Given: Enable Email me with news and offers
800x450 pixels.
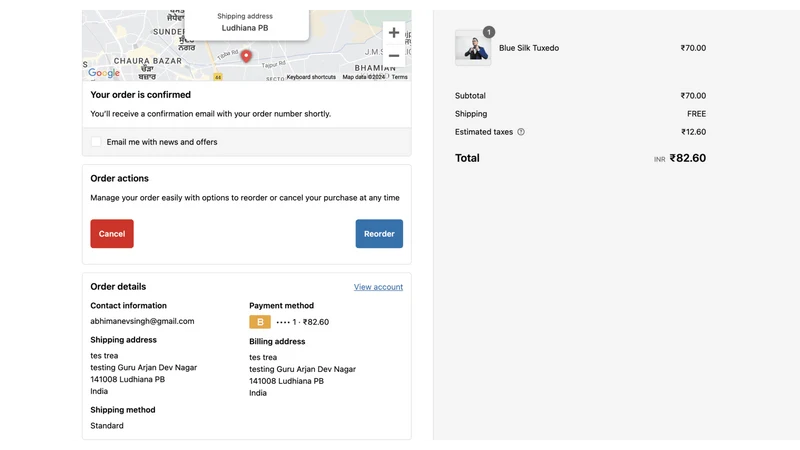Looking at the screenshot, I should coord(96,142).
